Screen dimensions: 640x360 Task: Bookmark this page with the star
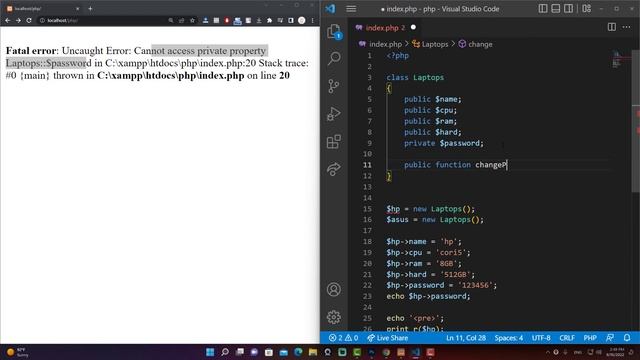(192, 20)
